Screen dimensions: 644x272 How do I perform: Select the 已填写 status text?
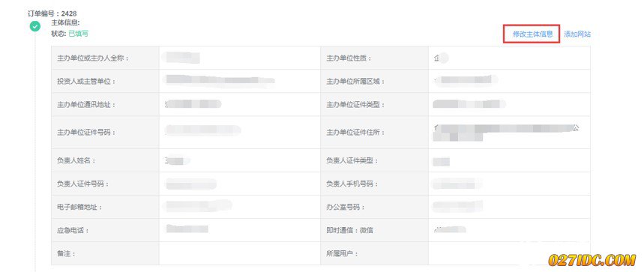(x=78, y=34)
